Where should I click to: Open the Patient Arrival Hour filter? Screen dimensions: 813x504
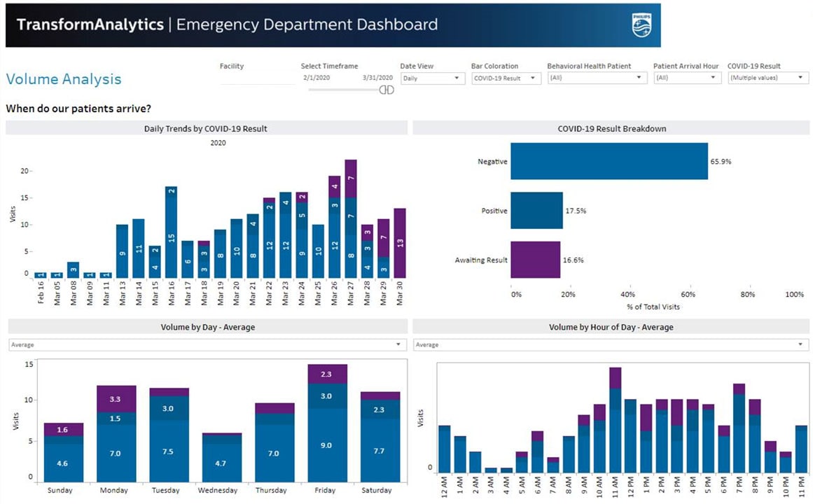(x=686, y=79)
